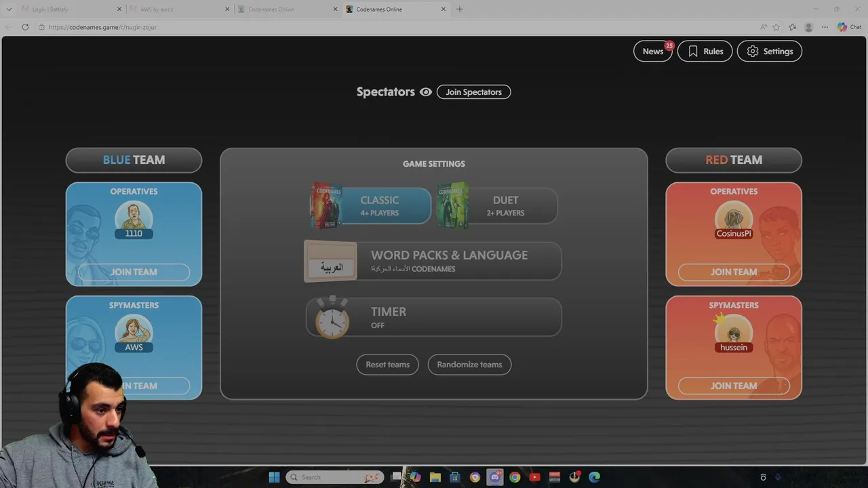Image resolution: width=868 pixels, height=488 pixels.
Task: Close the AWS by aws's tab
Action: point(227,9)
